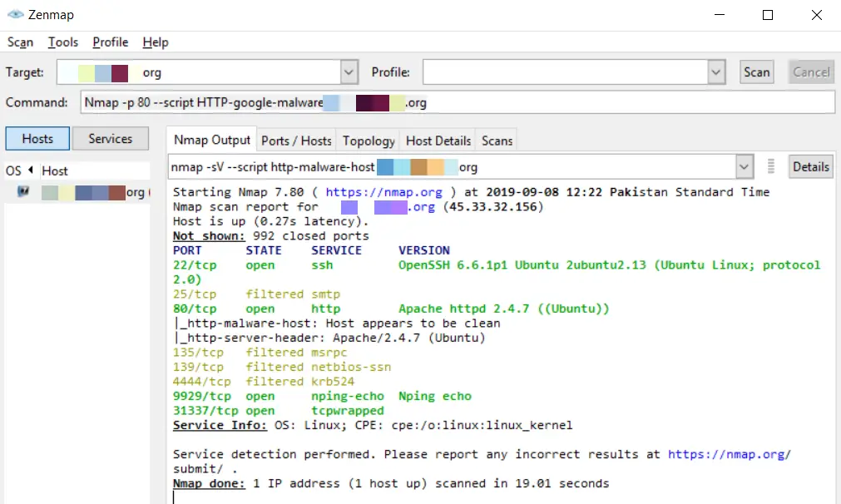
Task: Click the Scan button
Action: [x=756, y=72]
